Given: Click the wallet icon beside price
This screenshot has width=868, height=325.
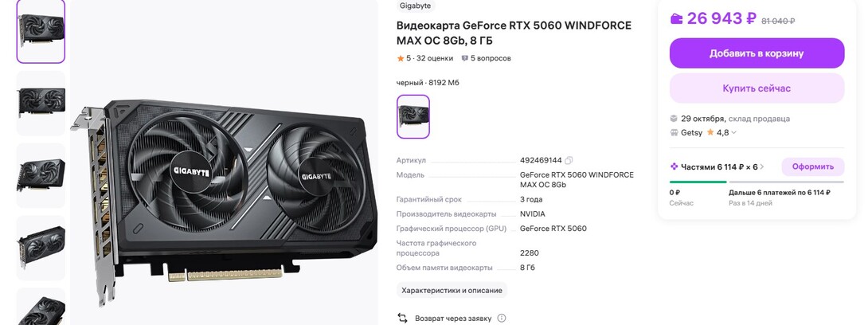Looking at the screenshot, I should (x=676, y=19).
